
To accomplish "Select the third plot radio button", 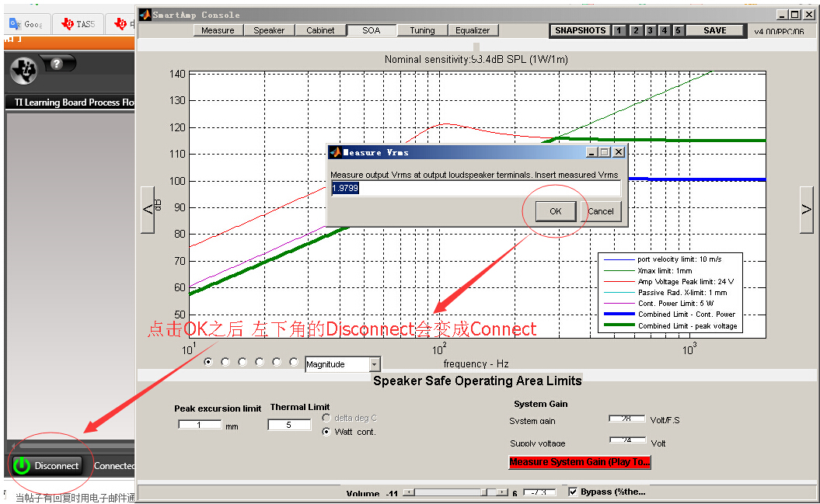I will tap(243, 361).
